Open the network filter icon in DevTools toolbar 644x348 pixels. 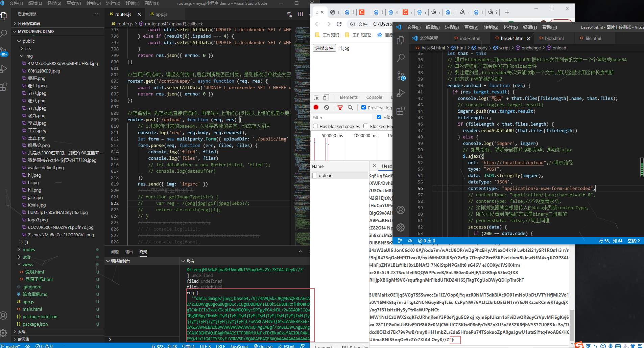[340, 107]
